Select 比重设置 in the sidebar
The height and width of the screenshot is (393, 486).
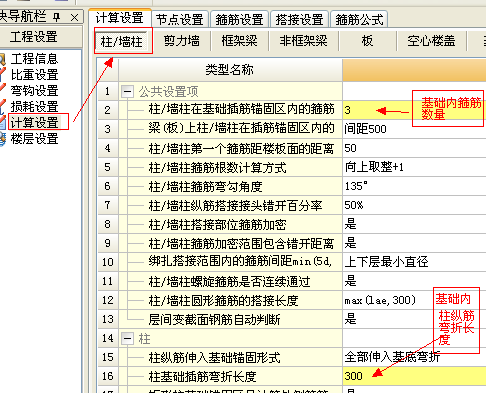coord(34,75)
